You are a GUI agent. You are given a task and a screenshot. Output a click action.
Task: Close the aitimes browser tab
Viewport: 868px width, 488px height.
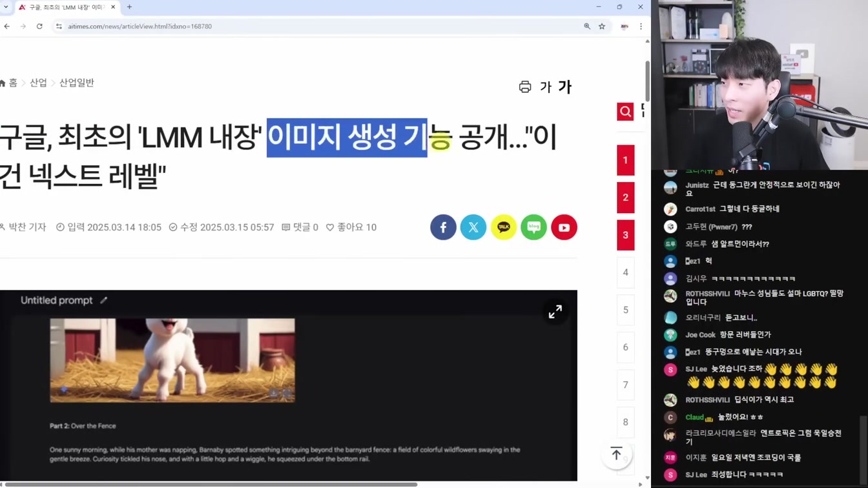click(x=113, y=7)
